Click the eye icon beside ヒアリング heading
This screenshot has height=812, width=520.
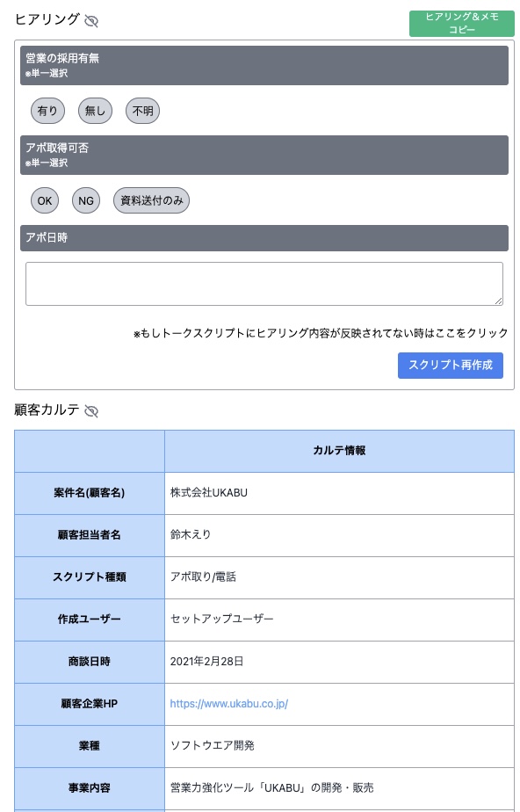[91, 21]
